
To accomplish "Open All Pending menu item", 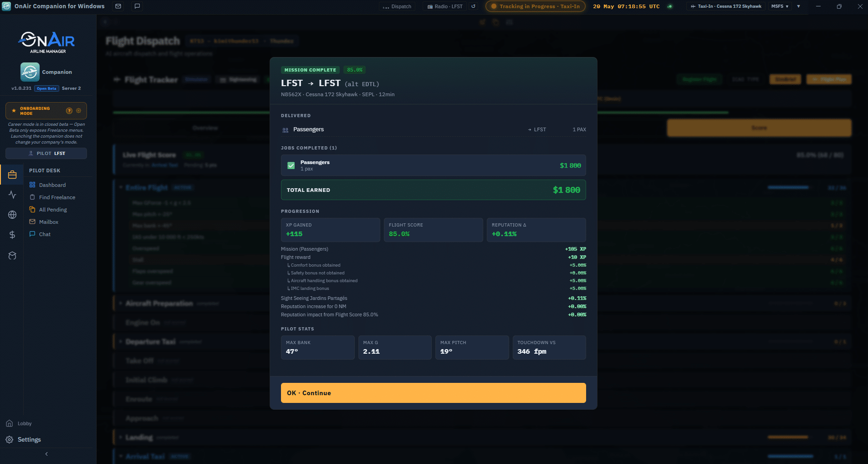I will 53,210.
